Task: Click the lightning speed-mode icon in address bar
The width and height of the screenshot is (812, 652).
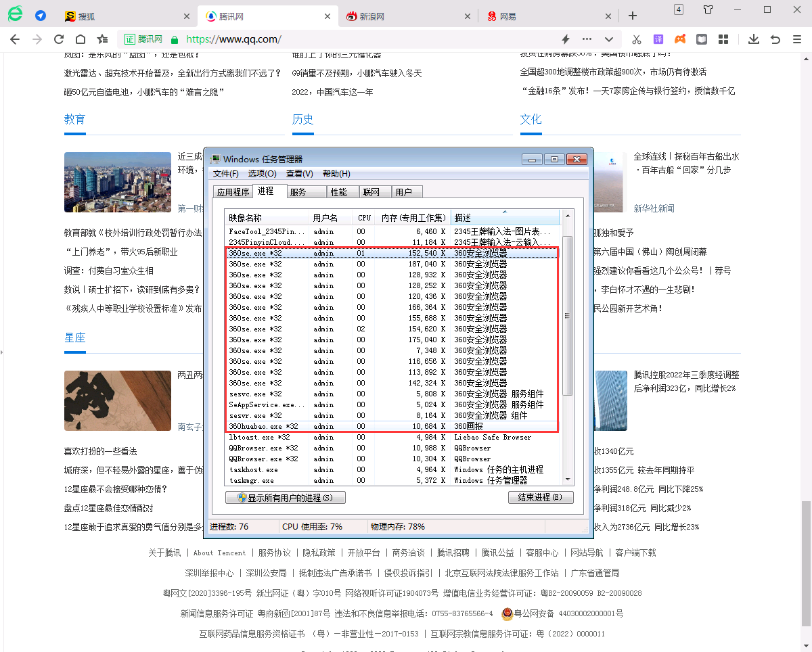Action: (x=566, y=39)
